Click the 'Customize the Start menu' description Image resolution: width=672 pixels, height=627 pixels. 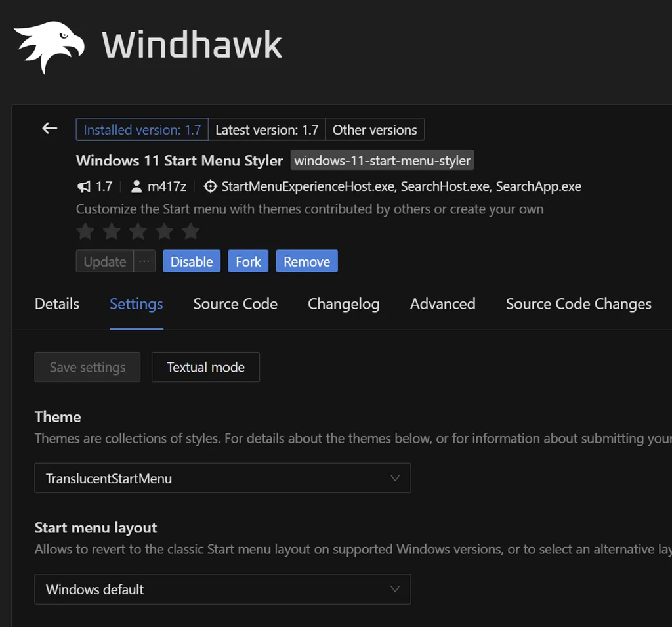click(x=310, y=209)
